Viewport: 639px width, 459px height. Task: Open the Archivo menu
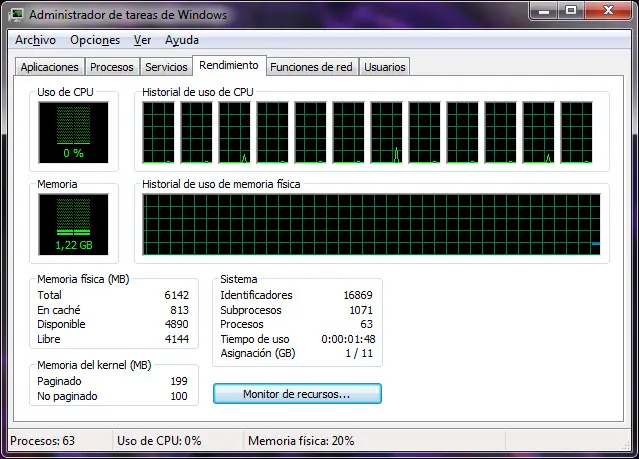click(x=35, y=40)
